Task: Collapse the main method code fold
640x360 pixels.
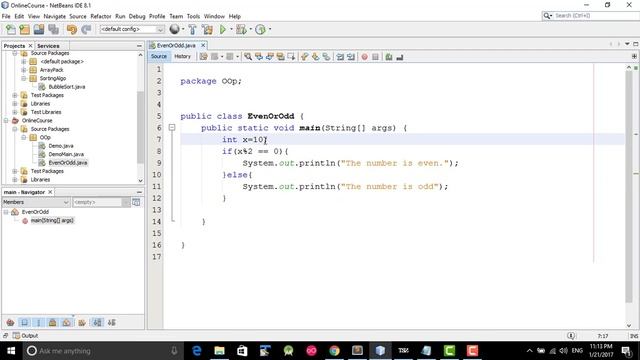Action: 172,128
